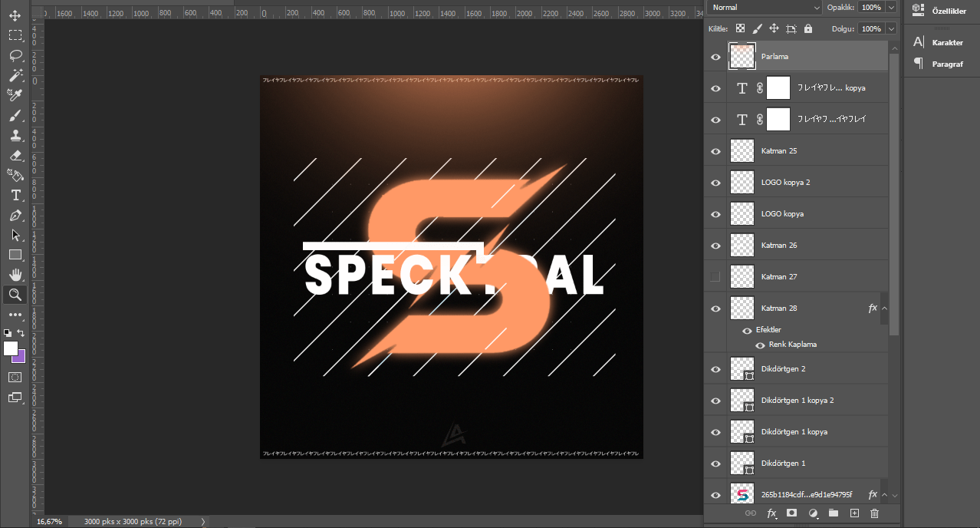Click the lock all padlock icon

(807, 28)
